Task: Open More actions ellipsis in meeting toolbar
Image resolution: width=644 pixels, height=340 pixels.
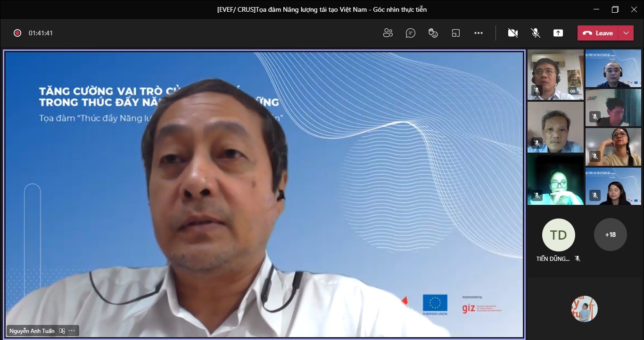Action: pos(479,33)
